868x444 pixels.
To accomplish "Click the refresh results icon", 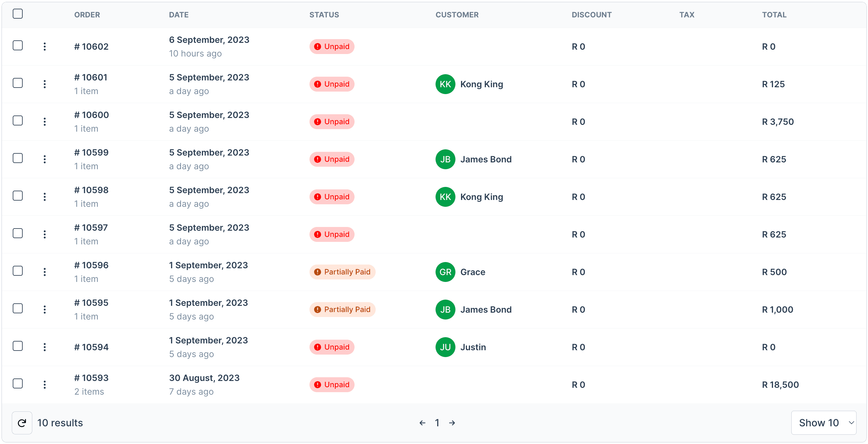I will click(22, 423).
